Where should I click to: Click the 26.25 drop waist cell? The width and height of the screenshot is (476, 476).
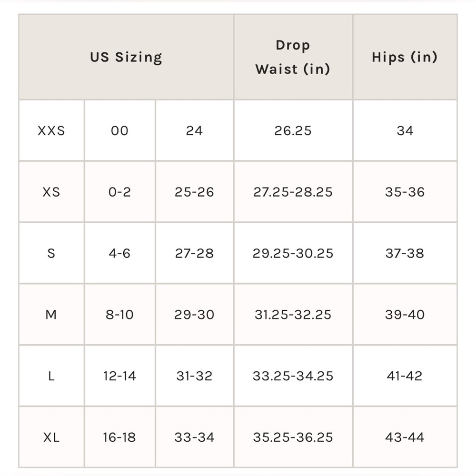[x=293, y=130]
